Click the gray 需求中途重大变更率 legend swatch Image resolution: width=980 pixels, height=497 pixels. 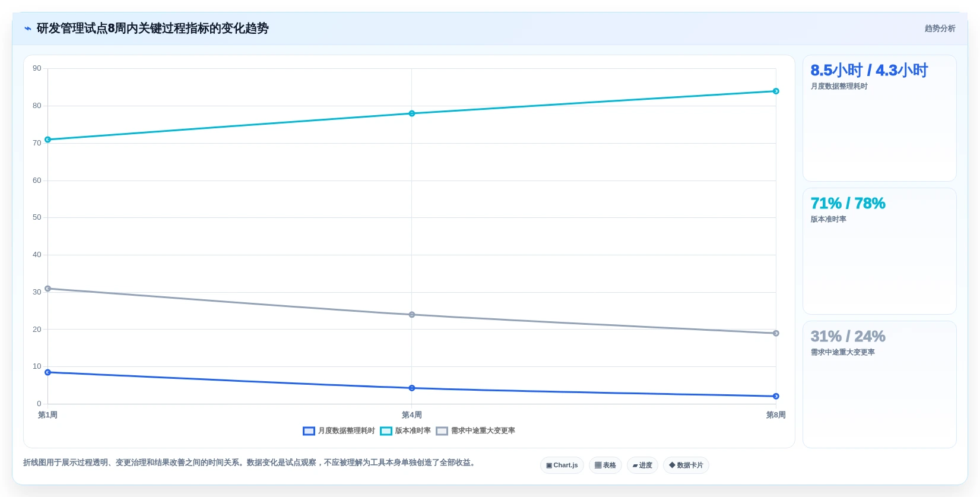[x=442, y=431]
